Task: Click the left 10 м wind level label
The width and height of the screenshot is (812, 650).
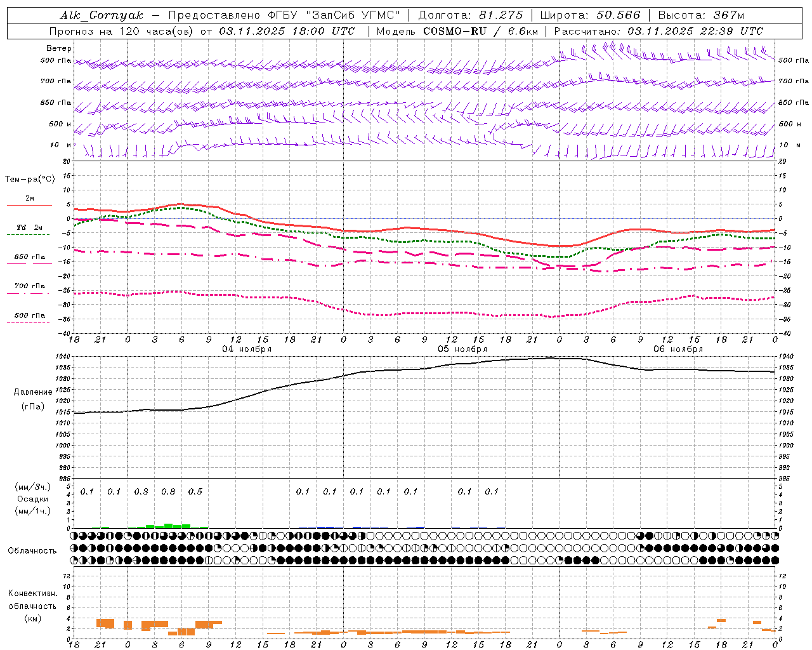Action: coord(61,145)
